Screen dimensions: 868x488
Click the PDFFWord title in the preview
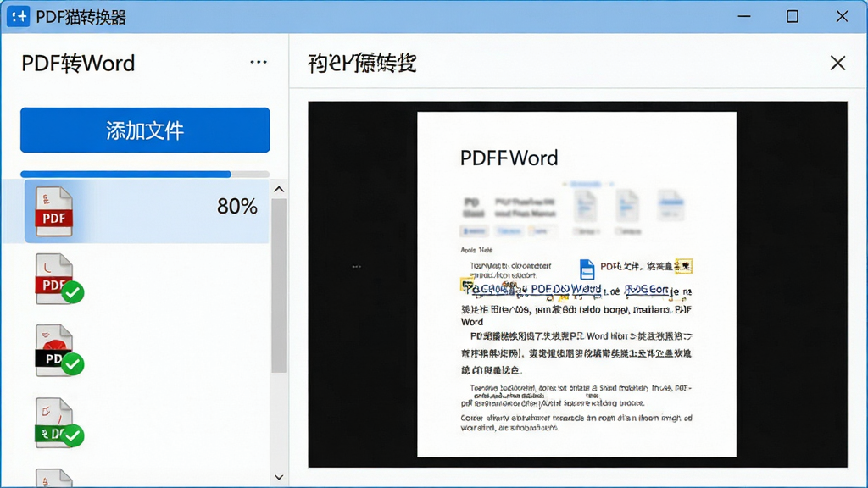[509, 158]
